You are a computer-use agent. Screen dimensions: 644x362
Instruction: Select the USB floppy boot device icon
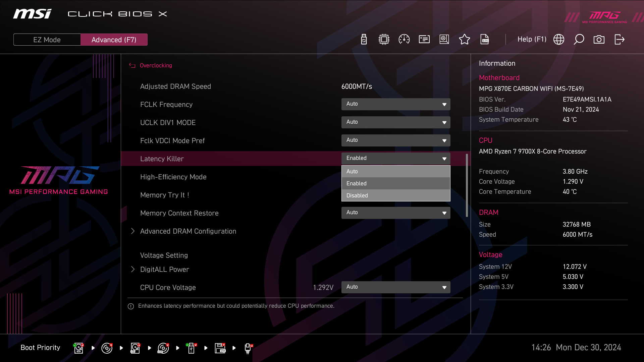click(220, 348)
